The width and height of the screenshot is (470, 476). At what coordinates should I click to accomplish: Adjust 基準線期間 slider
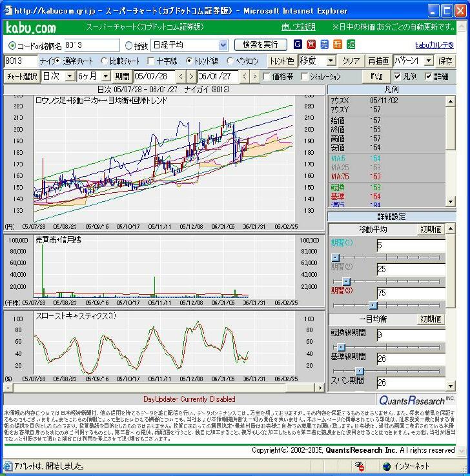pyautogui.click(x=360, y=371)
